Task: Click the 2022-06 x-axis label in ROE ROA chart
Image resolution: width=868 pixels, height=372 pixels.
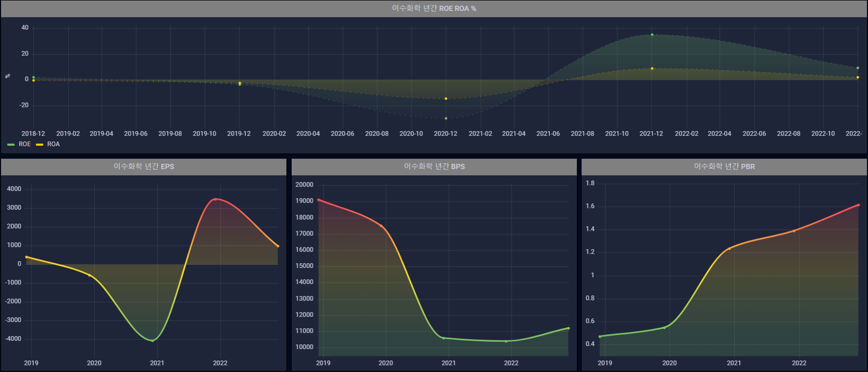Action: pos(754,134)
